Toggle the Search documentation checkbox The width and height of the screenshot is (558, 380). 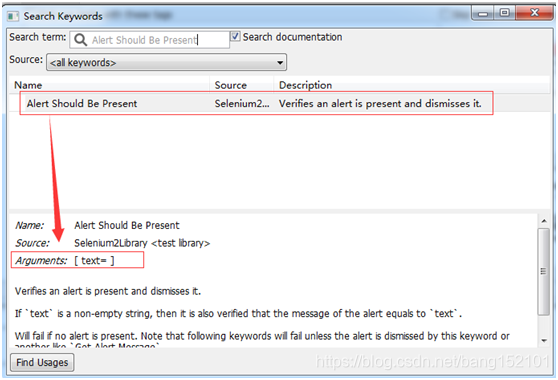[235, 36]
